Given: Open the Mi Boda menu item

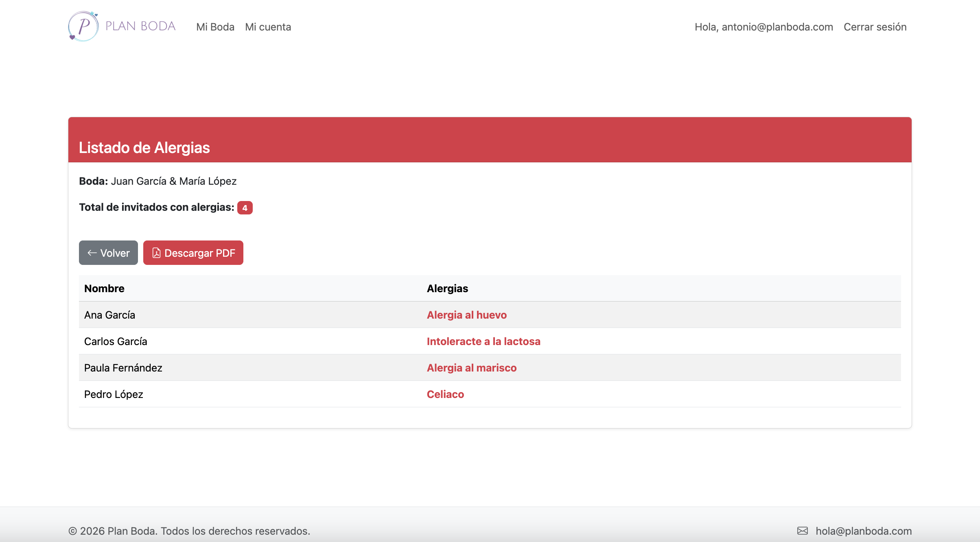Looking at the screenshot, I should (215, 27).
